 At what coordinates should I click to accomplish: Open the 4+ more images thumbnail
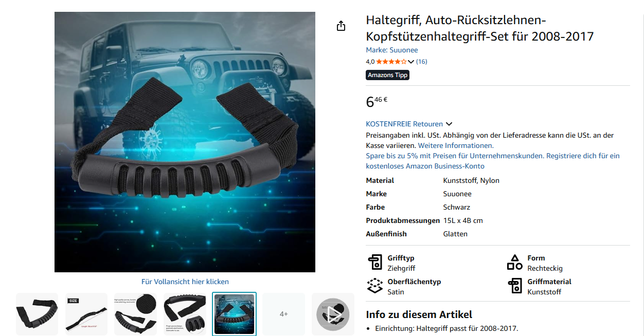pyautogui.click(x=284, y=314)
